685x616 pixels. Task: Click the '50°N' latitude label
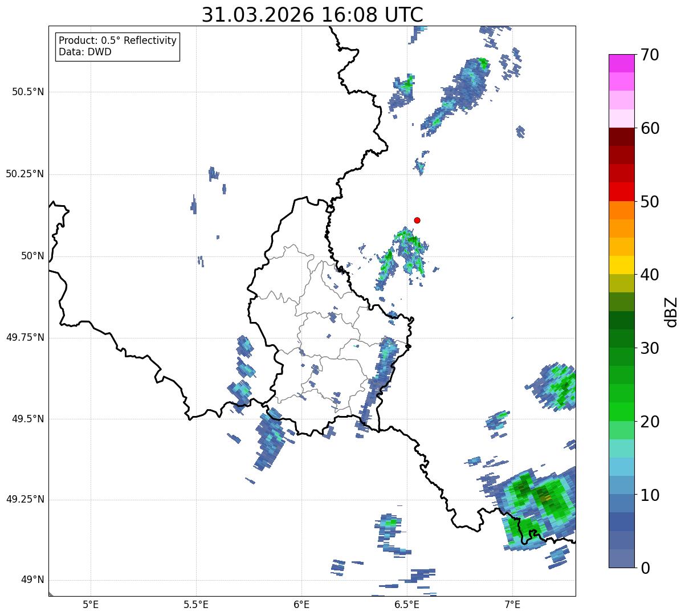32,256
